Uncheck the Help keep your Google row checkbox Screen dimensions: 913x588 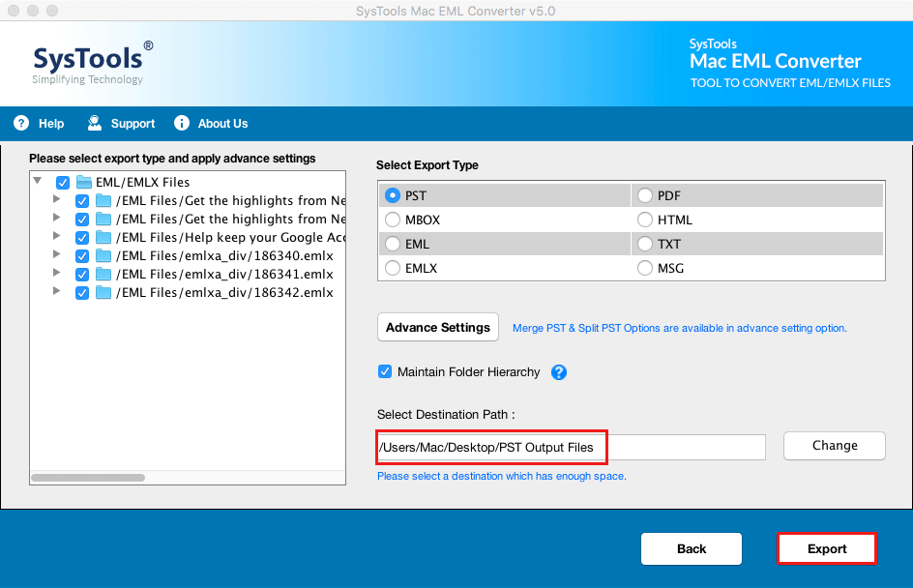click(82, 238)
